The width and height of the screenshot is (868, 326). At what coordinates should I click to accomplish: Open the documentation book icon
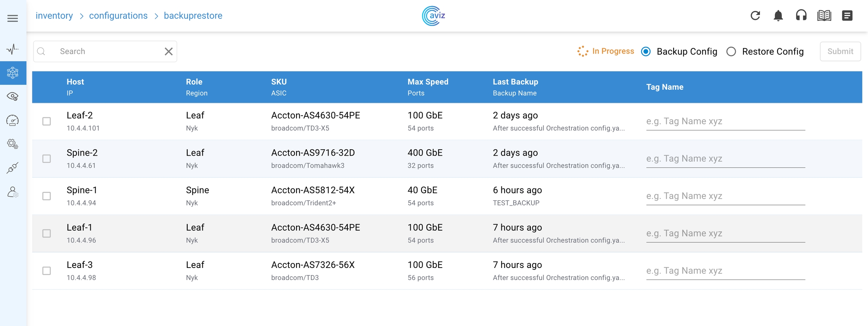click(824, 16)
